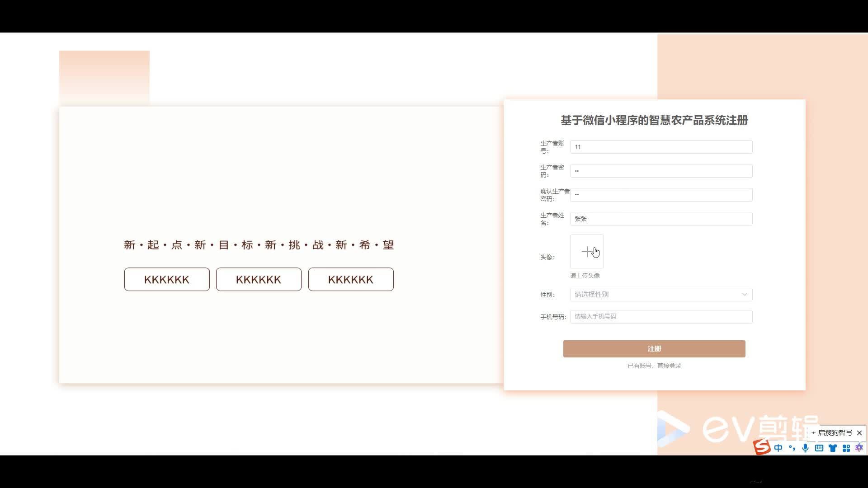This screenshot has height=488, width=868.
Task: Toggle Chinese/English with the 中 icon
Action: click(x=778, y=448)
